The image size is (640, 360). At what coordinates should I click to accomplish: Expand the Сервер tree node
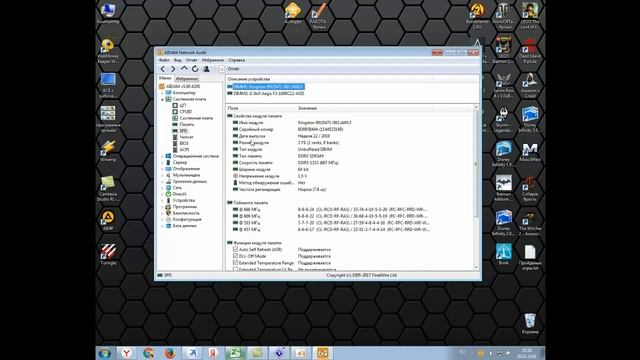click(162, 162)
